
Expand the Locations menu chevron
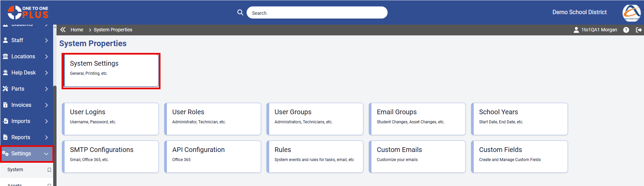point(46,57)
